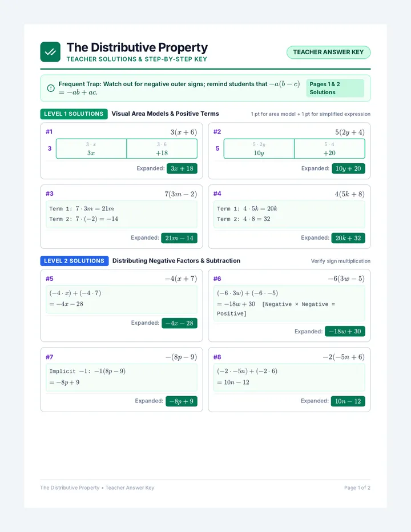Viewport: 411px width, 532px height.
Task: Click the 10y + 20 expanded answer chip
Action: point(348,168)
